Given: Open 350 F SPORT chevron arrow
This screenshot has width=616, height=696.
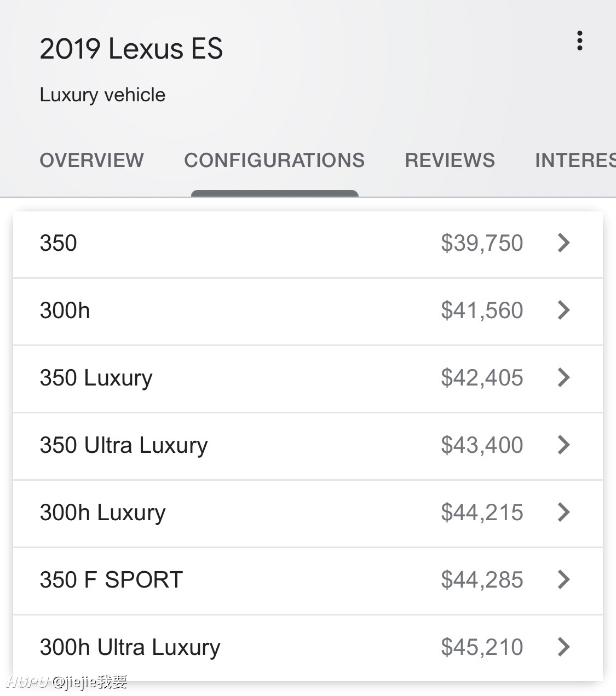Looking at the screenshot, I should click(563, 579).
